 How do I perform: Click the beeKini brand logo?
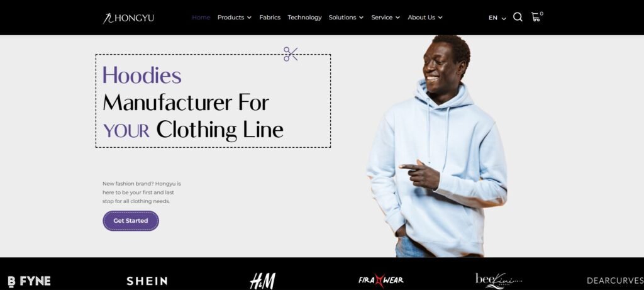click(x=499, y=281)
